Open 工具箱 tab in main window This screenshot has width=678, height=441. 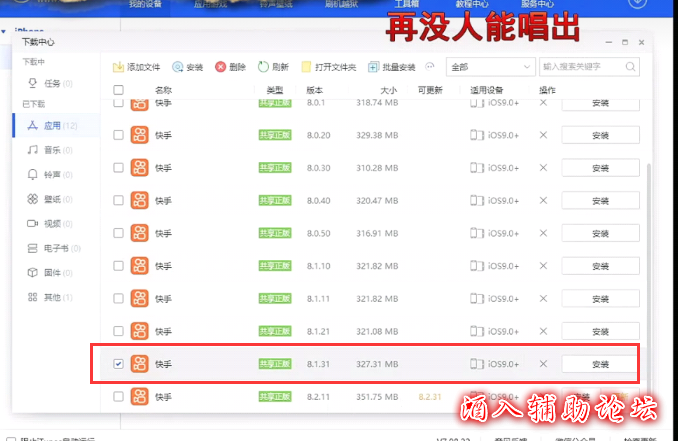point(406,4)
